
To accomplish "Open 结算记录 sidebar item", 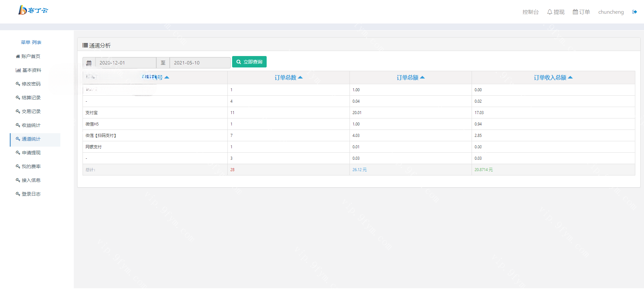I will click(31, 98).
